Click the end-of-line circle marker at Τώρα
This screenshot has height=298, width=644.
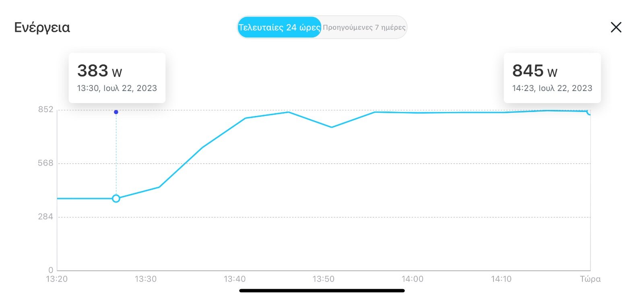[589, 112]
